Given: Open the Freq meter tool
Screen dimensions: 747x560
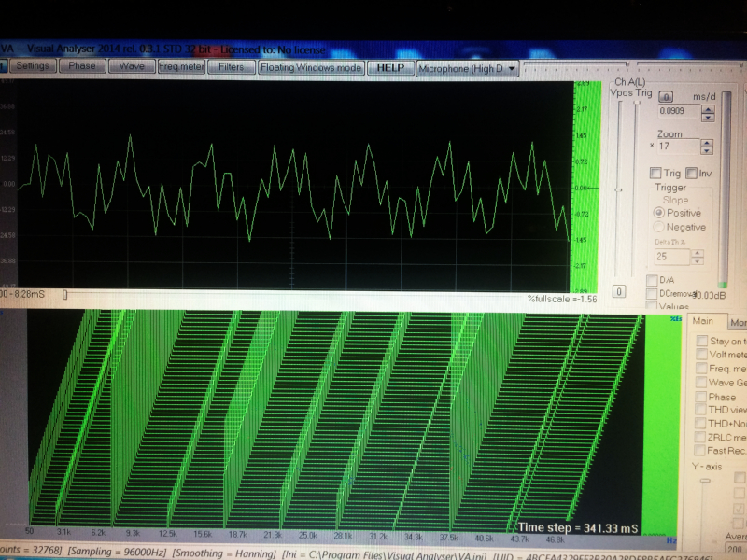Looking at the screenshot, I should click(181, 66).
